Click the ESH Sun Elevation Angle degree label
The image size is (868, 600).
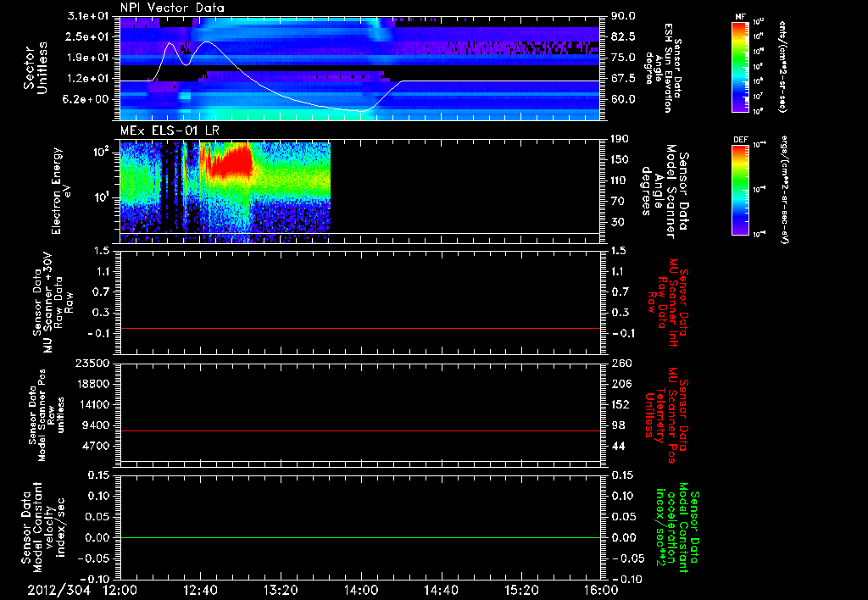663,68
